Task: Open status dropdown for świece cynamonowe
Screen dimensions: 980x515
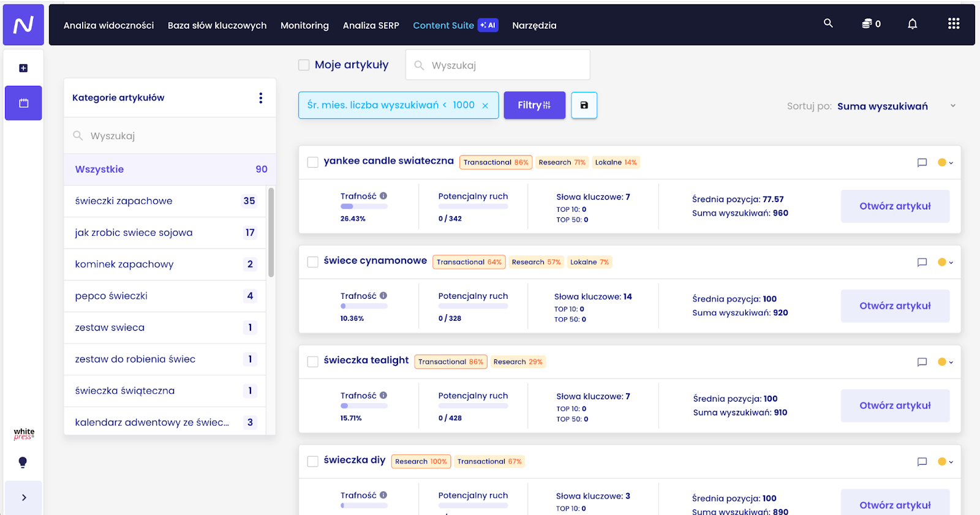Action: tap(945, 262)
